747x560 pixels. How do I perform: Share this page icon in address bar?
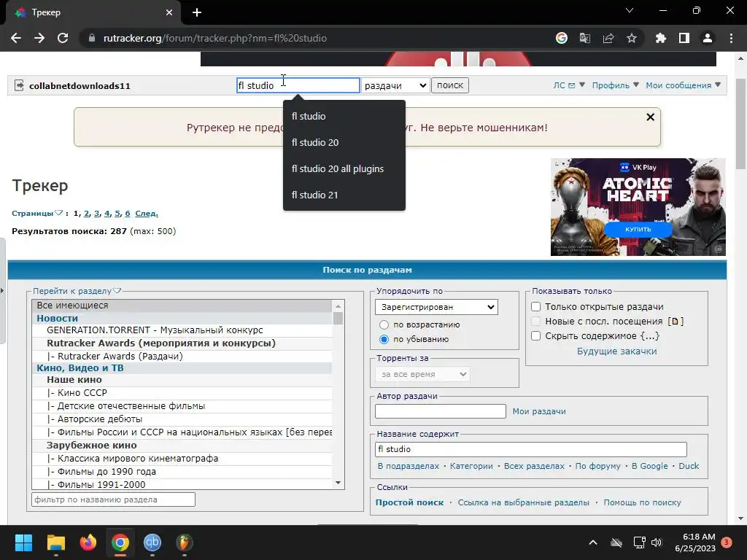pyautogui.click(x=608, y=38)
